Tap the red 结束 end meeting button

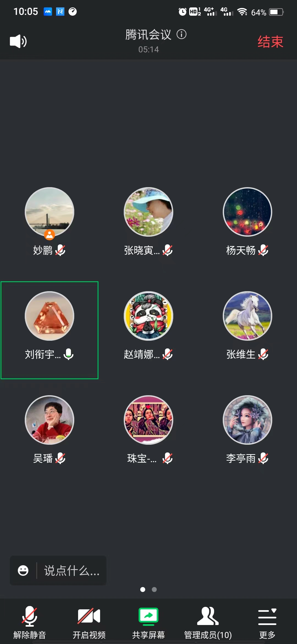coord(270,42)
